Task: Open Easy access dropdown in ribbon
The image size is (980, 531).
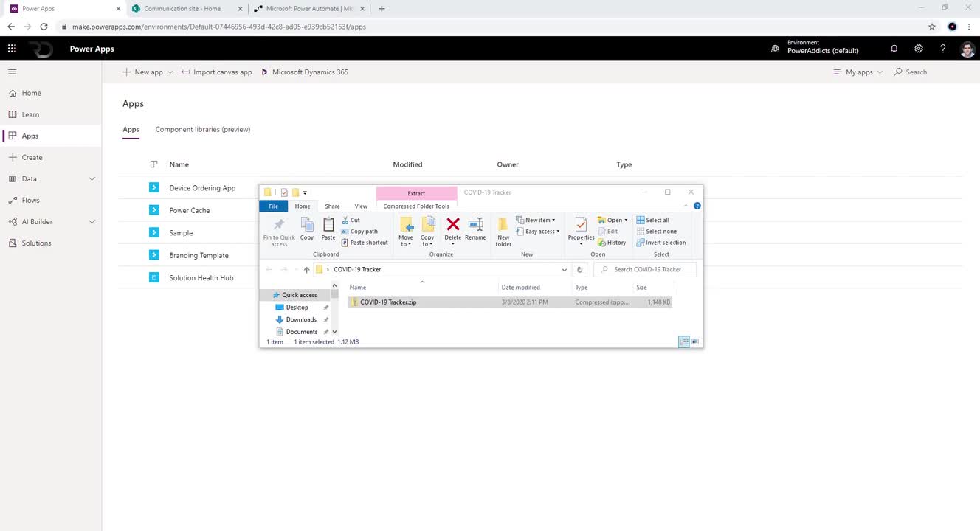Action: tap(538, 231)
